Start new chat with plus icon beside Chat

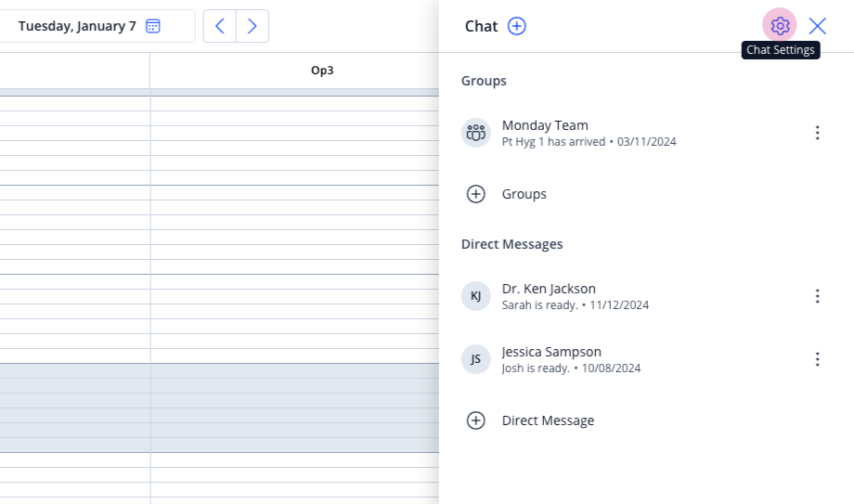click(517, 26)
